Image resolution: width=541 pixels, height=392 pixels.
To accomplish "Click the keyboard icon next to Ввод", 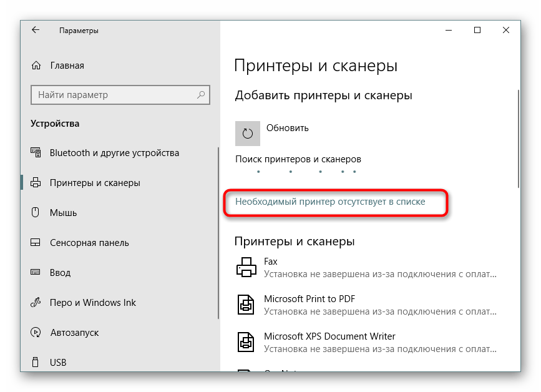I will tap(34, 273).
